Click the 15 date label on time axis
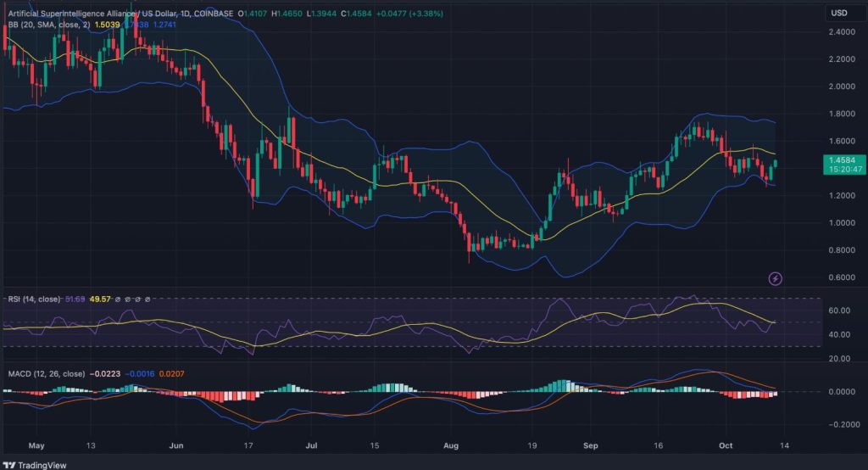Viewport: 868px width, 470px height. pyautogui.click(x=375, y=445)
